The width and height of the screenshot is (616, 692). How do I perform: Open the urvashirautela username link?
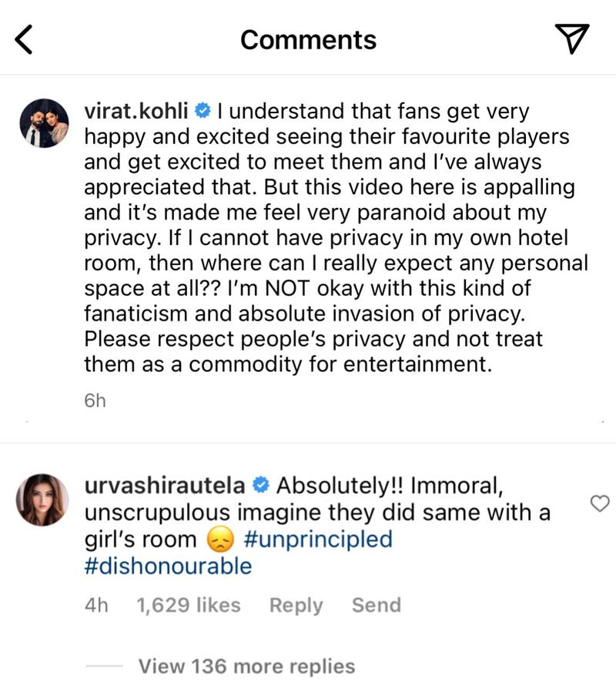click(x=164, y=486)
